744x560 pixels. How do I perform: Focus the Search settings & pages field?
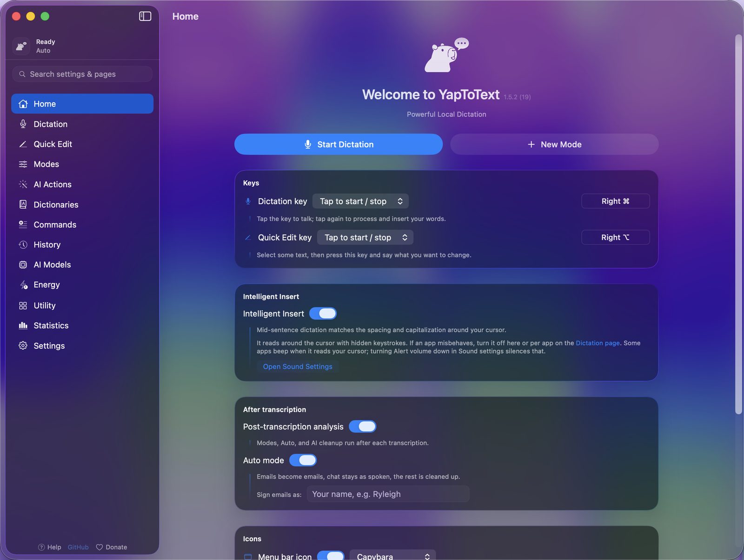[82, 74]
